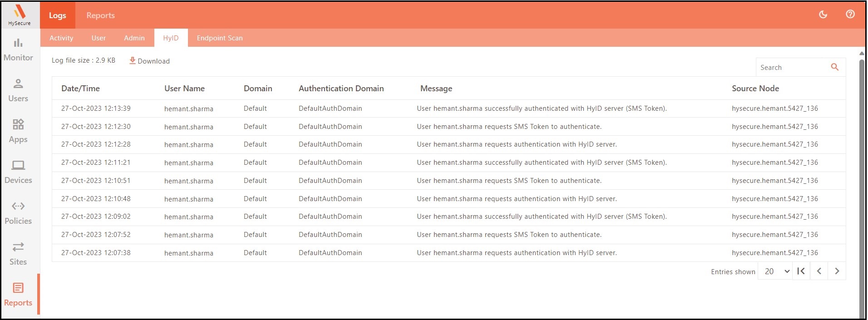Image resolution: width=868 pixels, height=320 pixels.
Task: Open the Sites section in sidebar
Action: tap(18, 254)
